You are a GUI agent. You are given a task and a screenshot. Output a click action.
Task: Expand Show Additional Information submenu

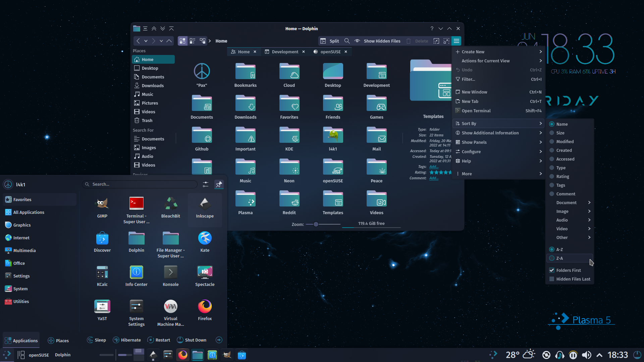(498, 133)
